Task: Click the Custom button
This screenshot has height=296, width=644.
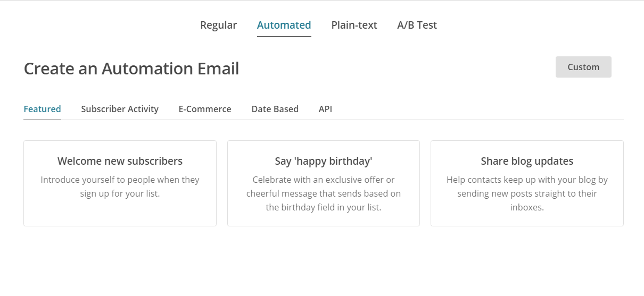Action: point(583,67)
